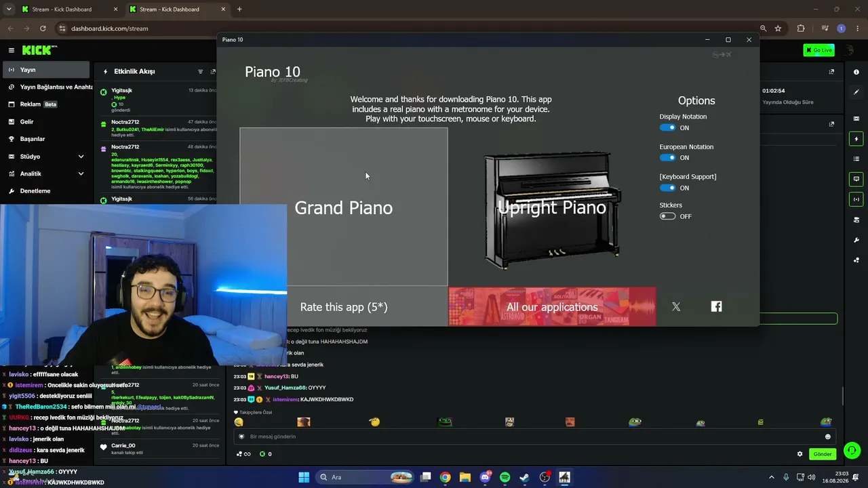Screen dimensions: 868x488
Task: Open the X (Twitter) icon in Piano 10
Action: pyautogui.click(x=676, y=307)
